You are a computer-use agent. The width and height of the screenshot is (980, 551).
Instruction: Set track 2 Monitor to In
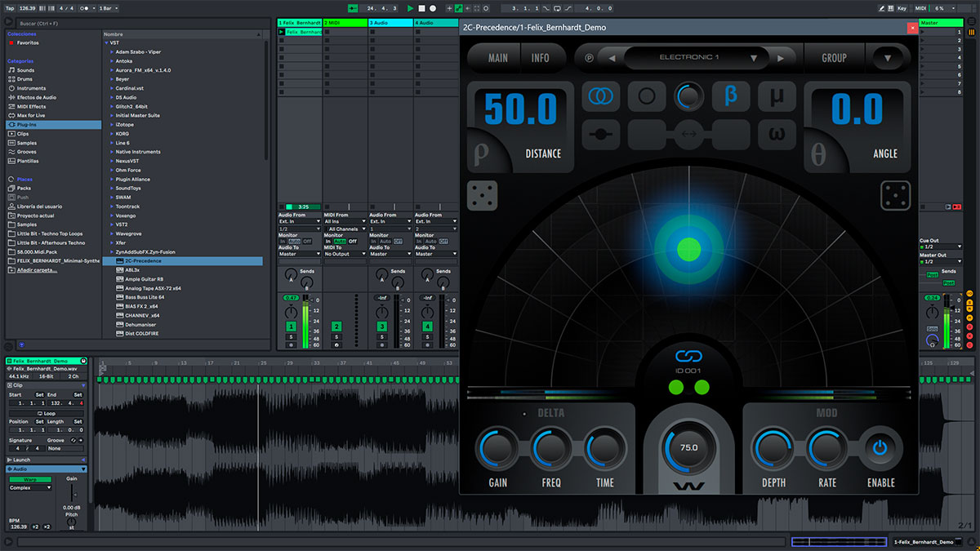pos(328,242)
